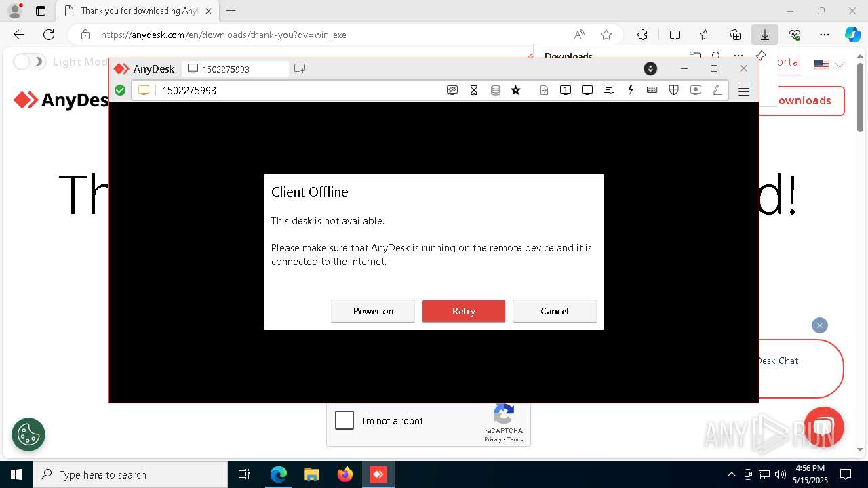This screenshot has height=488, width=868.
Task: Open Edge settings and more ellipsis
Action: [x=825, y=35]
